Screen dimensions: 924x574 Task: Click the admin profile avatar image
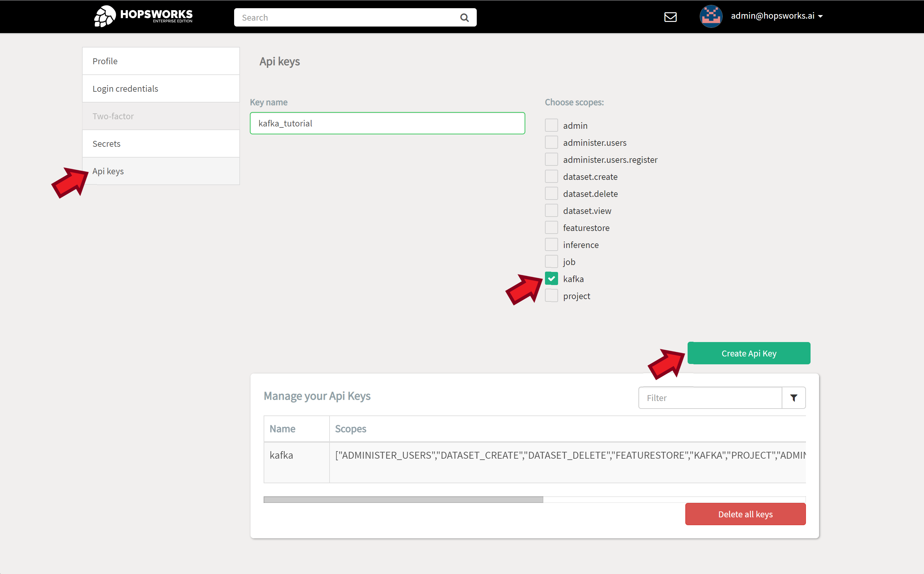coord(711,16)
